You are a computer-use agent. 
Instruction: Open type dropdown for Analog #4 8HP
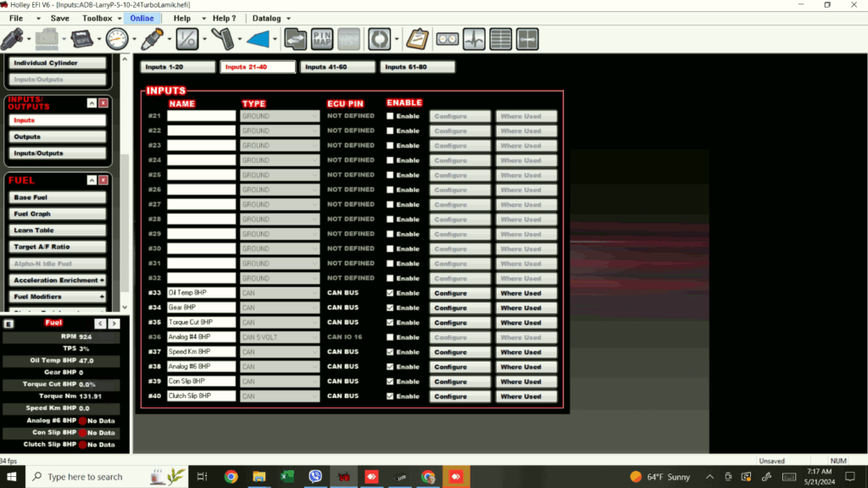point(314,337)
